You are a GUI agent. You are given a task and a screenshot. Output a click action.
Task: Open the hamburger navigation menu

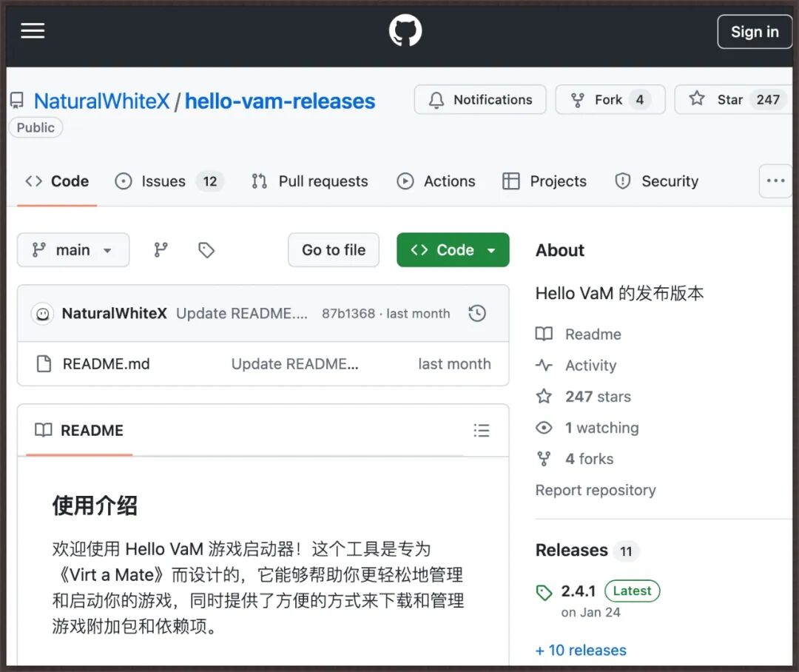[x=33, y=30]
